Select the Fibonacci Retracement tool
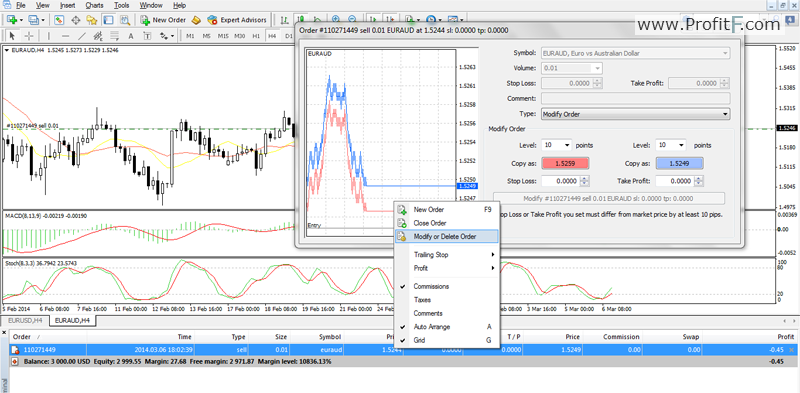The width and height of the screenshot is (800, 393). 114,36
